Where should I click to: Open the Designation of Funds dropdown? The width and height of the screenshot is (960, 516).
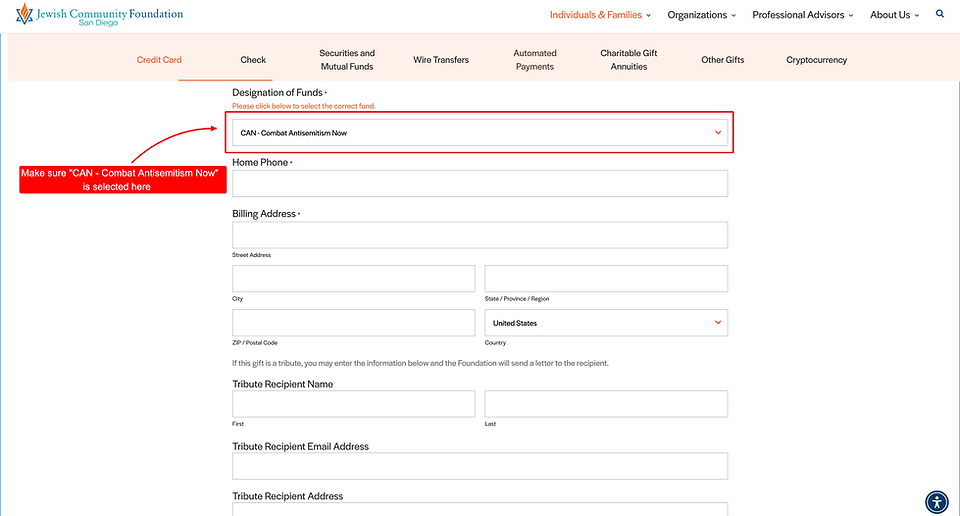coord(480,133)
